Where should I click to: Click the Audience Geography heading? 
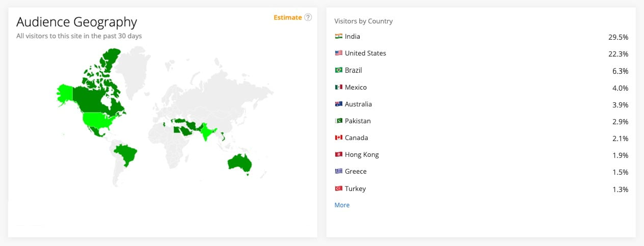pyautogui.click(x=76, y=22)
